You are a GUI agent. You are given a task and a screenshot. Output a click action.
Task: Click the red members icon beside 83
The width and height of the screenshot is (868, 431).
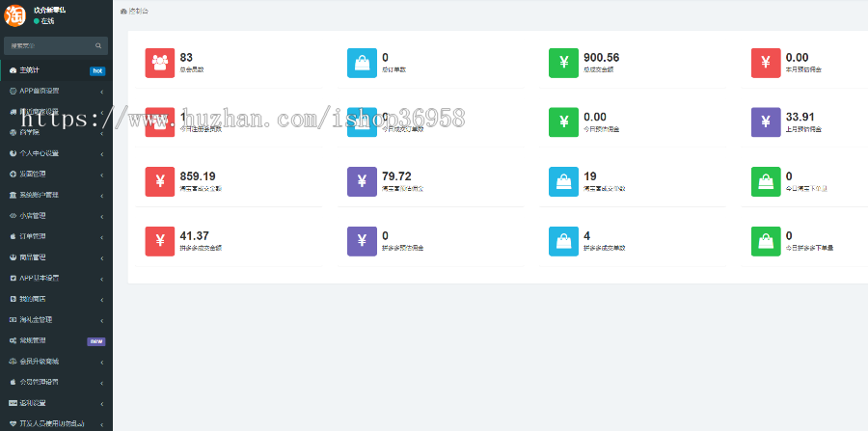click(x=160, y=63)
